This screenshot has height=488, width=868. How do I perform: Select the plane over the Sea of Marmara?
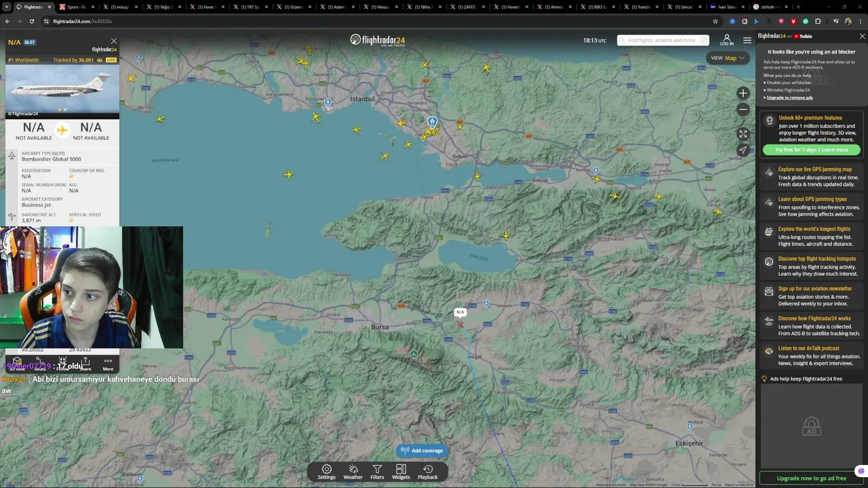pos(288,175)
